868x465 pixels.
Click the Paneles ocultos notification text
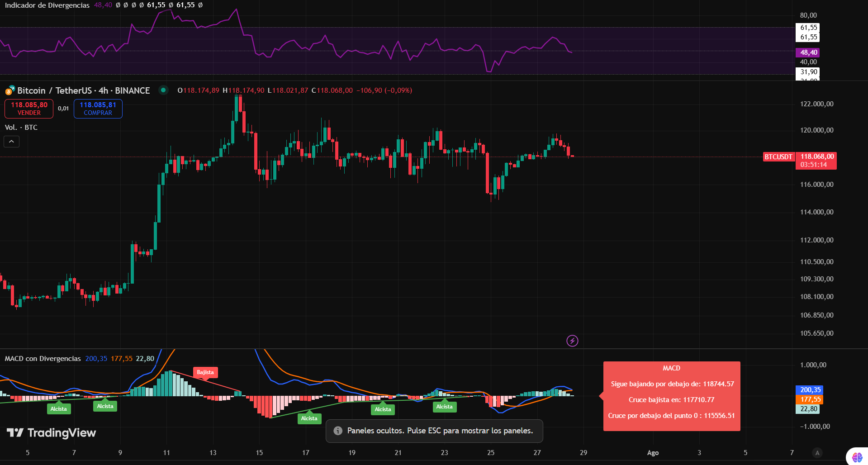coord(440,431)
